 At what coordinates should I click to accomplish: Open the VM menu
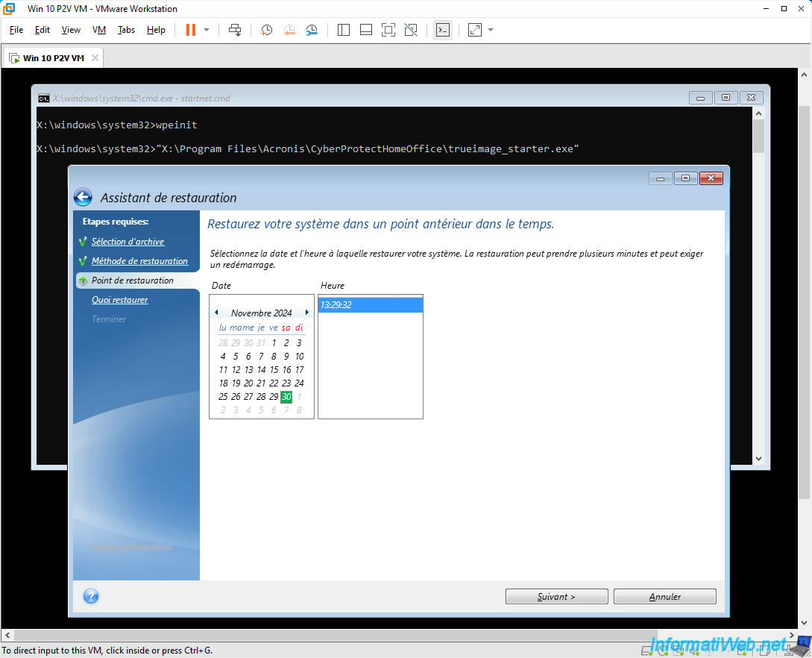tap(99, 30)
